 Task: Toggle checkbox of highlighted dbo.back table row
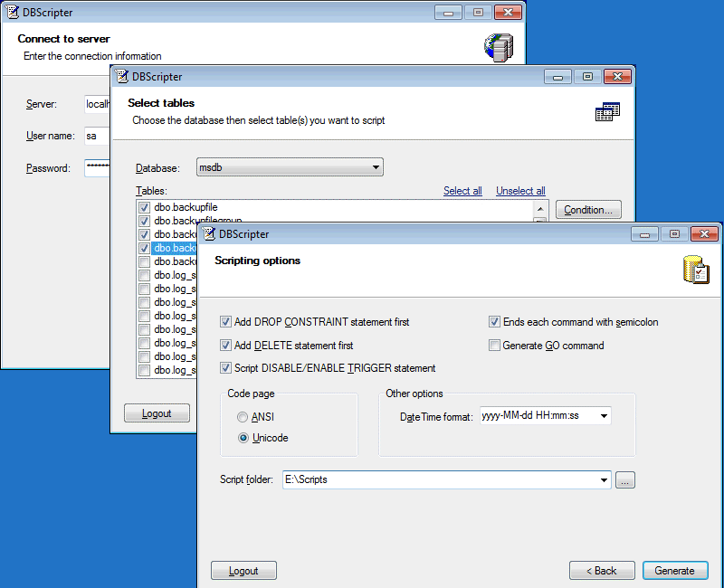click(144, 248)
